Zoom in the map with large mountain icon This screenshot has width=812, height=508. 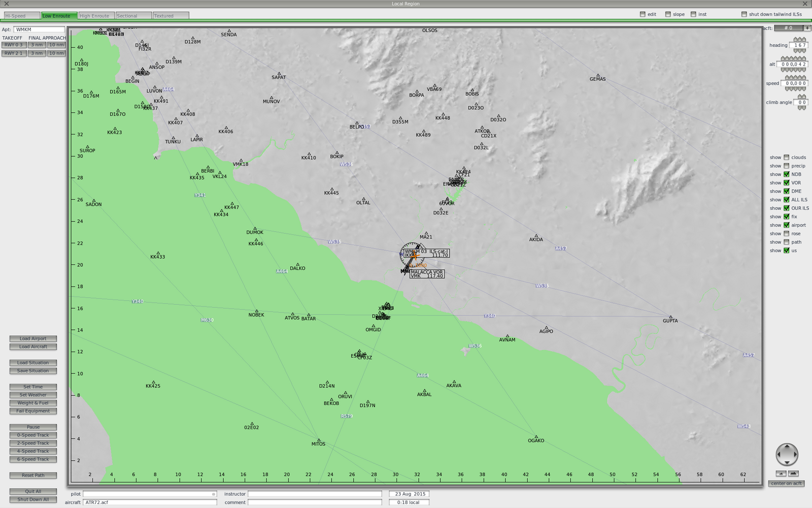pyautogui.click(x=793, y=473)
